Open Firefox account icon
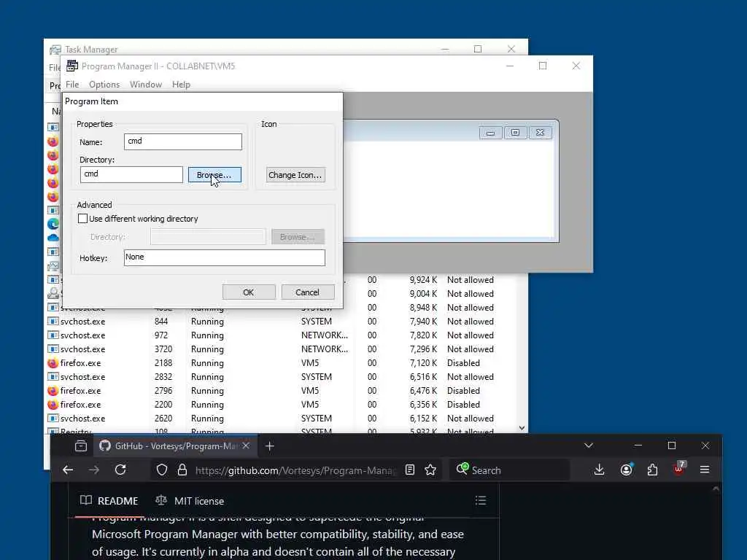This screenshot has width=747, height=560. tap(626, 470)
